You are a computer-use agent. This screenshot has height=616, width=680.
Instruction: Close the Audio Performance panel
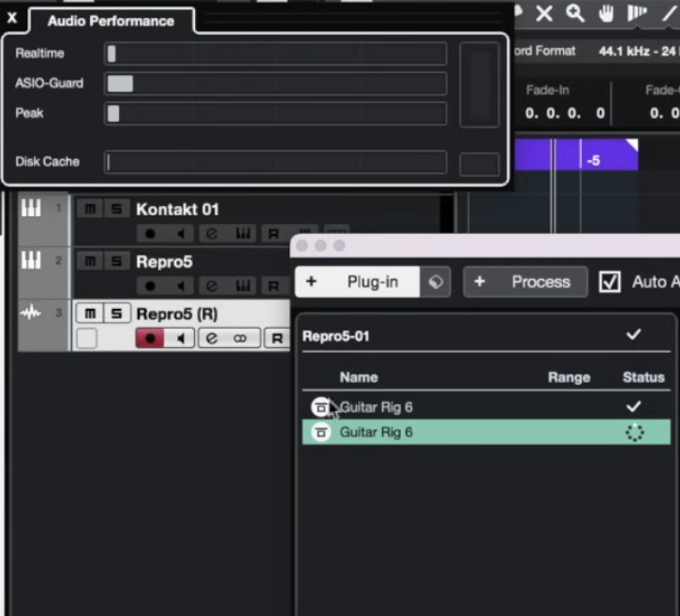click(x=12, y=18)
